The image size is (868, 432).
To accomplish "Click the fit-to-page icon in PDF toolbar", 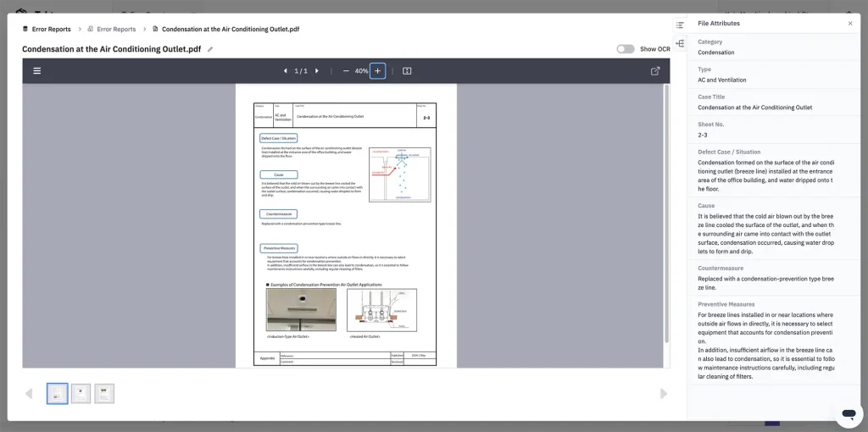I will coord(407,71).
